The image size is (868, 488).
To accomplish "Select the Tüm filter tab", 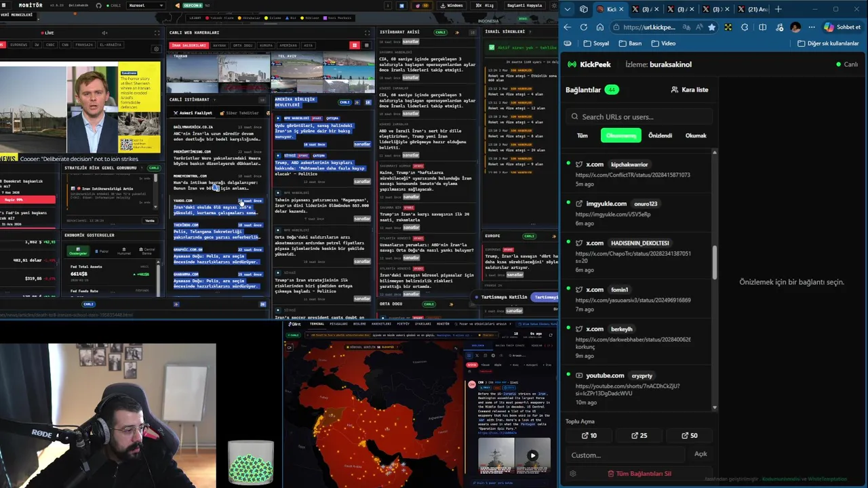I will pyautogui.click(x=582, y=136).
